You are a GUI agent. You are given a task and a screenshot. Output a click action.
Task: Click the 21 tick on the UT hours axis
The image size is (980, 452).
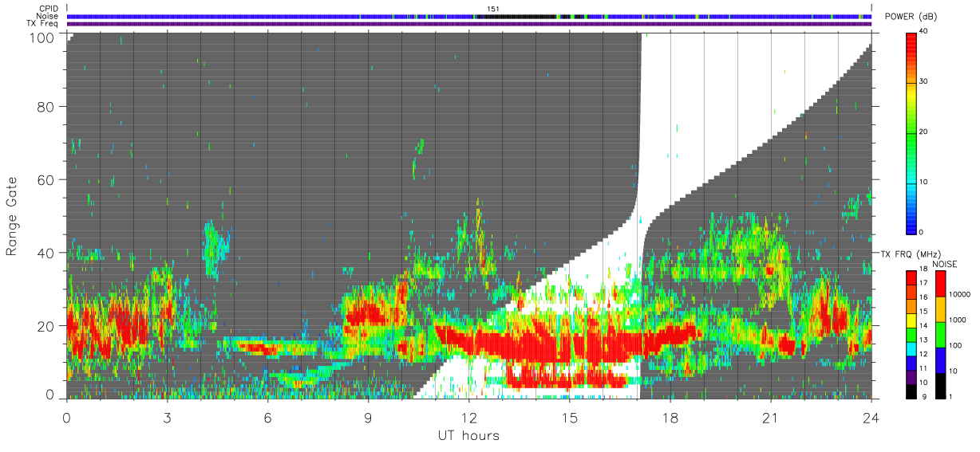click(770, 418)
